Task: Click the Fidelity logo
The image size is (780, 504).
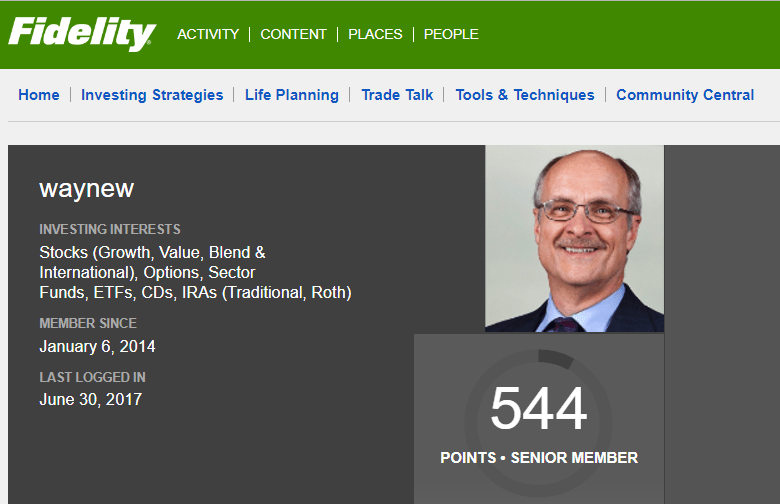Action: (x=82, y=34)
